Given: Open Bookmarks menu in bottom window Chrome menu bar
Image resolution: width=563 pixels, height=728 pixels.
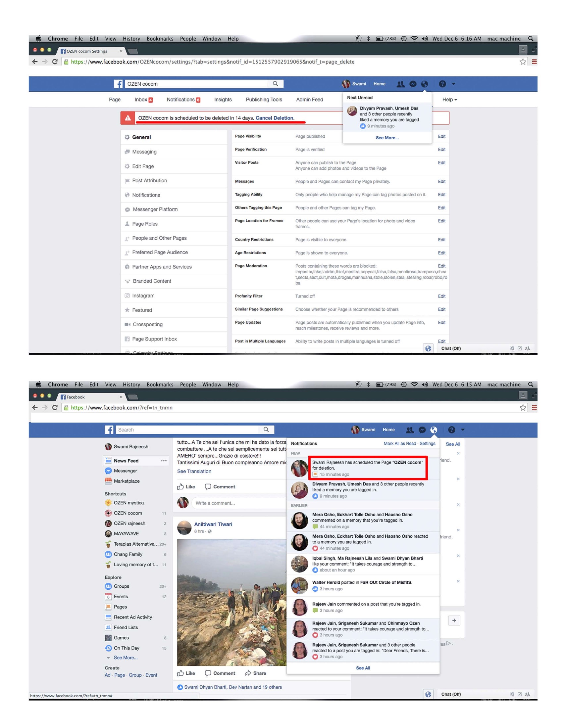Looking at the screenshot, I should [x=160, y=385].
